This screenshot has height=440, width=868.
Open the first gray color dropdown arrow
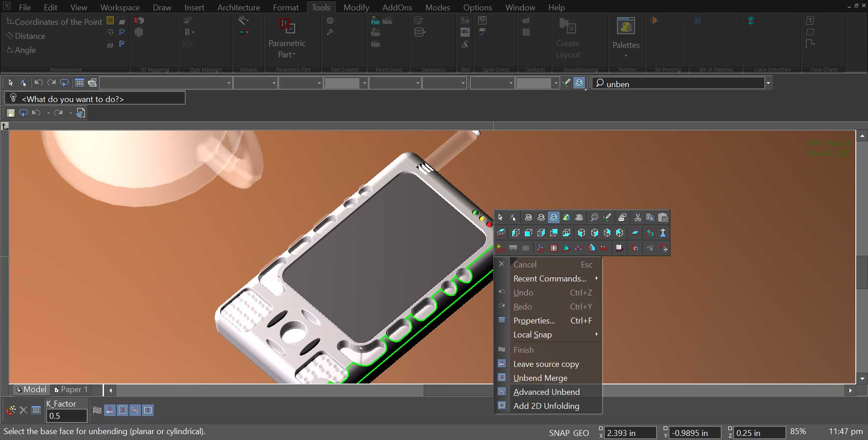364,83
